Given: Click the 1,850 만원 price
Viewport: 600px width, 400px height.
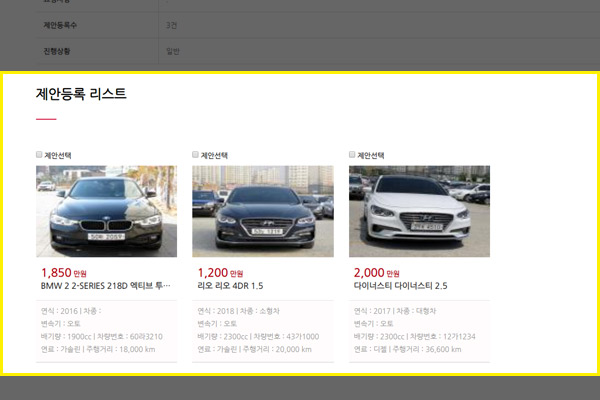Looking at the screenshot, I should point(62,272).
